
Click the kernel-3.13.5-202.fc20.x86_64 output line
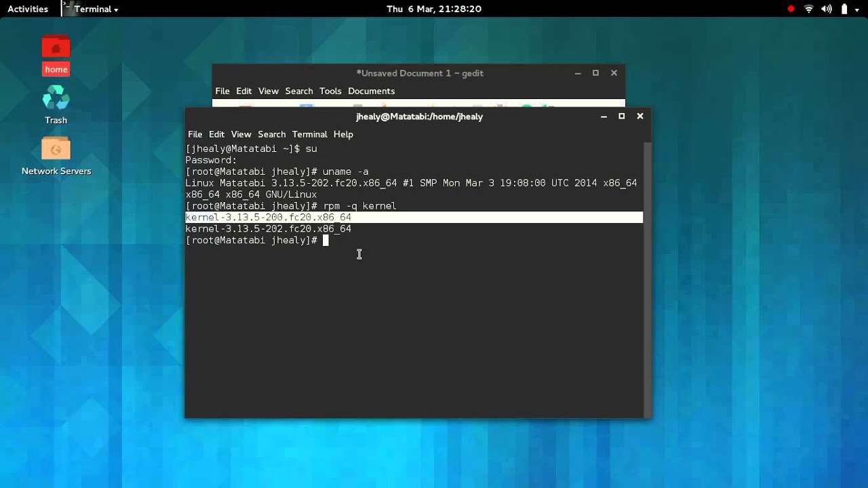click(268, 229)
